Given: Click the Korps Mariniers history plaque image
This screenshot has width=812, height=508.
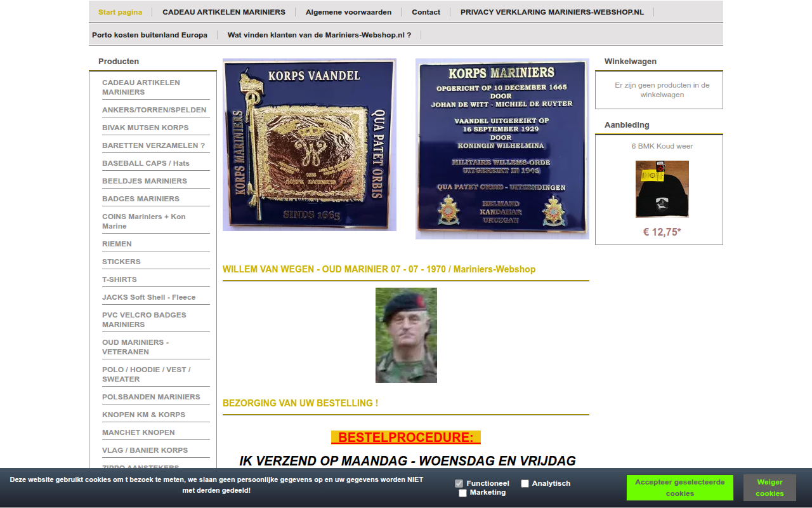Looking at the screenshot, I should pyautogui.click(x=502, y=149).
